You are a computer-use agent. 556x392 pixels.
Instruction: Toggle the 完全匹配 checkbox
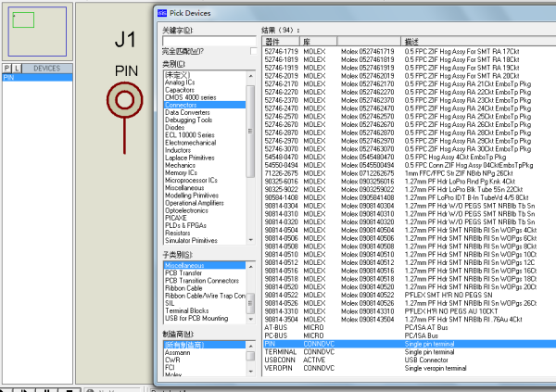tap(254, 51)
